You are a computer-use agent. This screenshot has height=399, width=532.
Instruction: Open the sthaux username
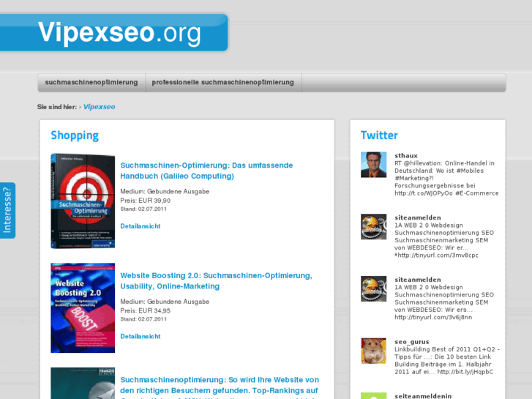[x=406, y=155]
